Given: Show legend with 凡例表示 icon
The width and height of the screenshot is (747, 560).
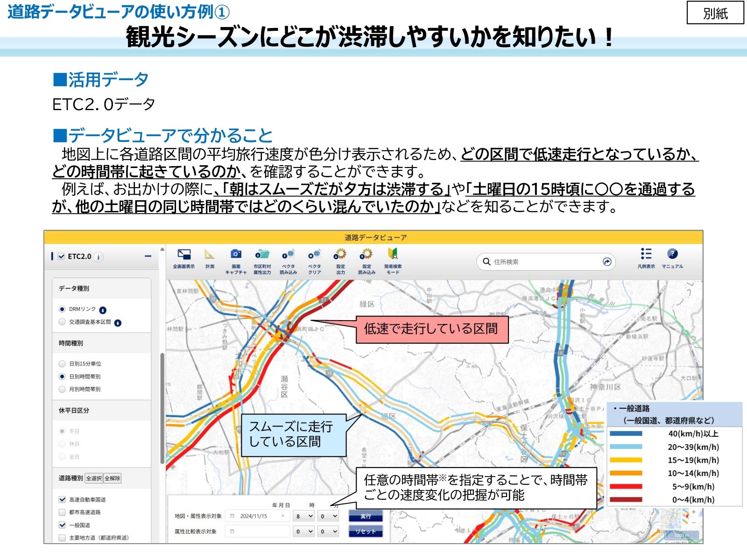Looking at the screenshot, I should tap(646, 253).
